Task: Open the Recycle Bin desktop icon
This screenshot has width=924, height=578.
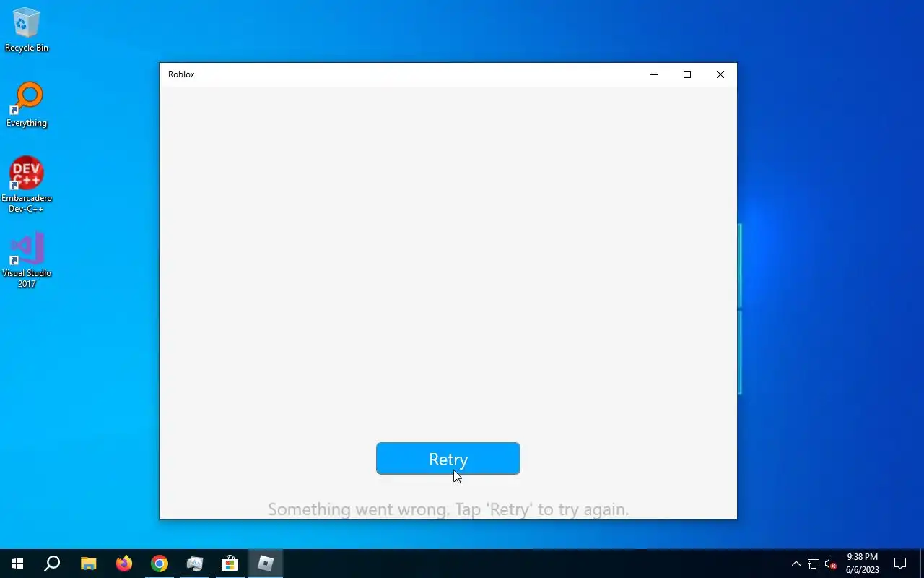Action: (27, 30)
